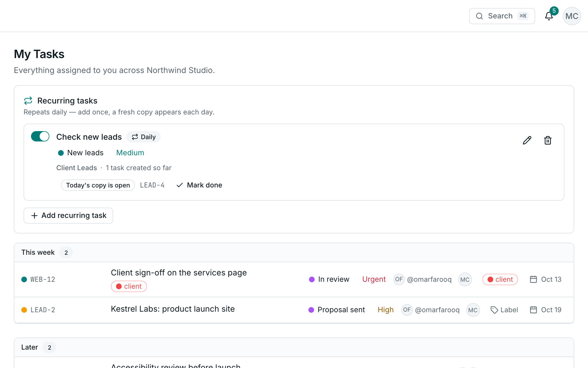The width and height of the screenshot is (588, 368).
Task: Click the Later count badge 2
Action: click(49, 347)
